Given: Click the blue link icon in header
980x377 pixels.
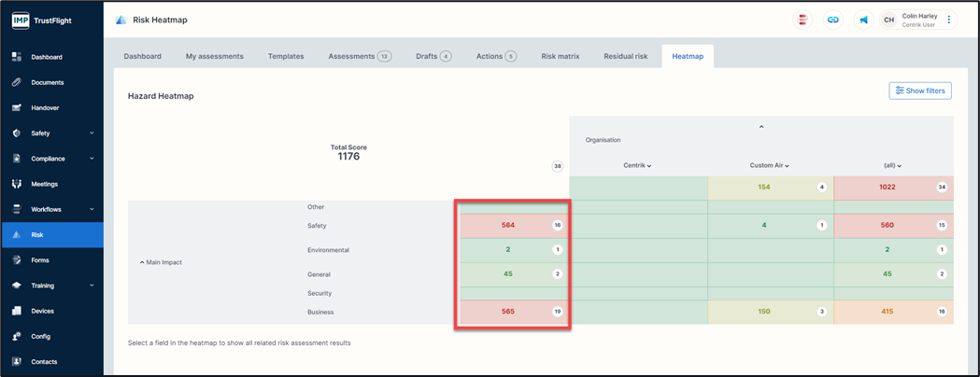Looking at the screenshot, I should pos(832,20).
